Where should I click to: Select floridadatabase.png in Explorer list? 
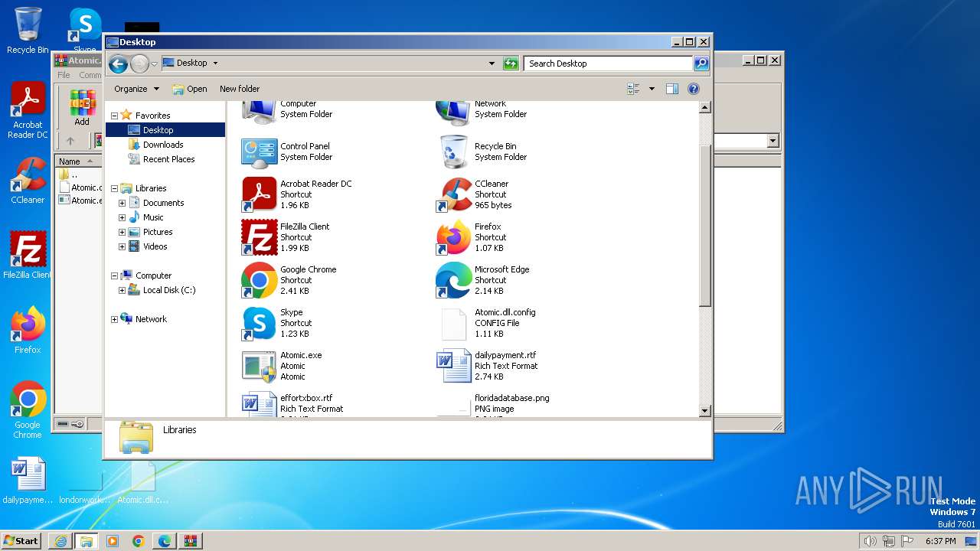coord(492,403)
